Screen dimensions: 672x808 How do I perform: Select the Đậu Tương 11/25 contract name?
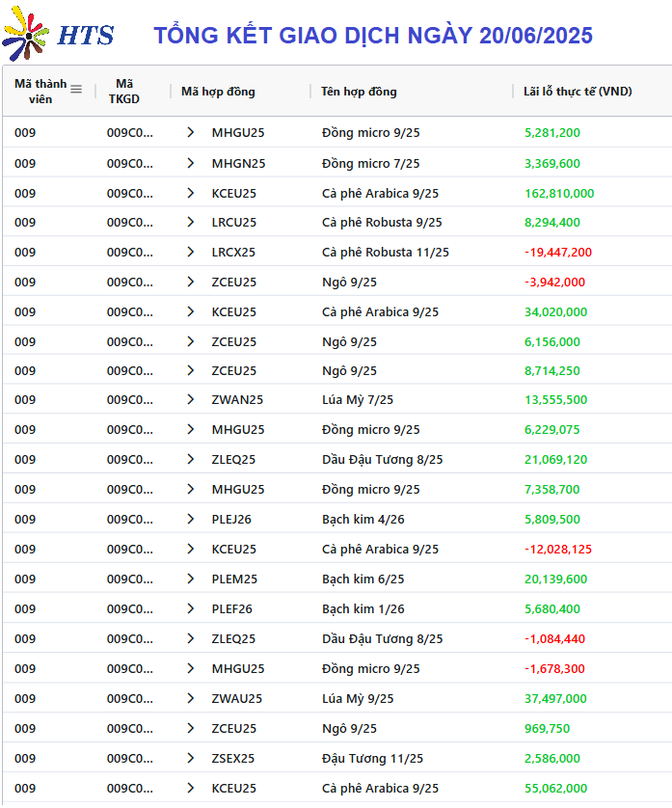[x=372, y=759]
